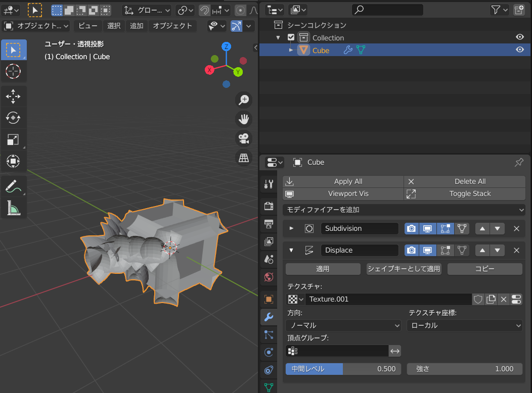Image resolution: width=532 pixels, height=393 pixels.
Task: Open the World properties tab
Action: pyautogui.click(x=269, y=277)
